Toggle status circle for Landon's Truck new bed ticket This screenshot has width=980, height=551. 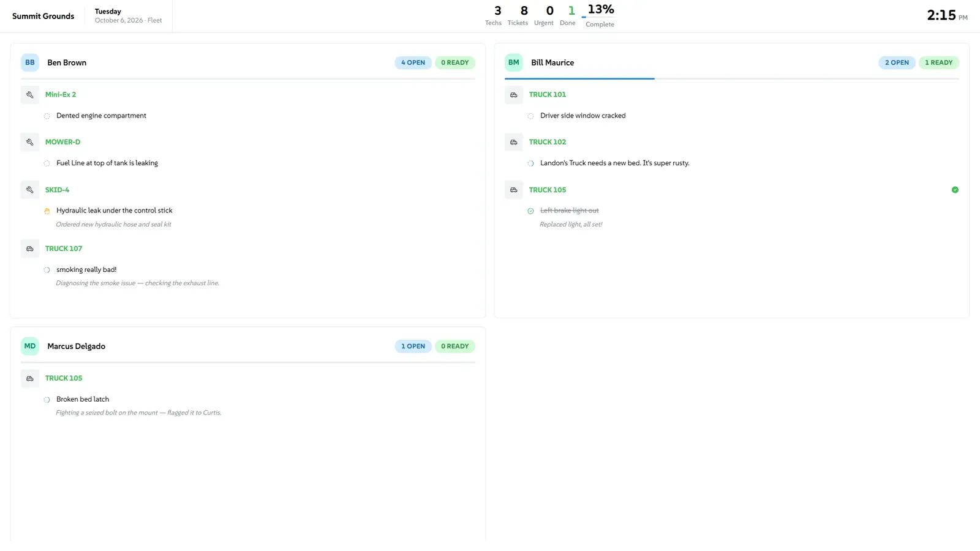coord(530,163)
